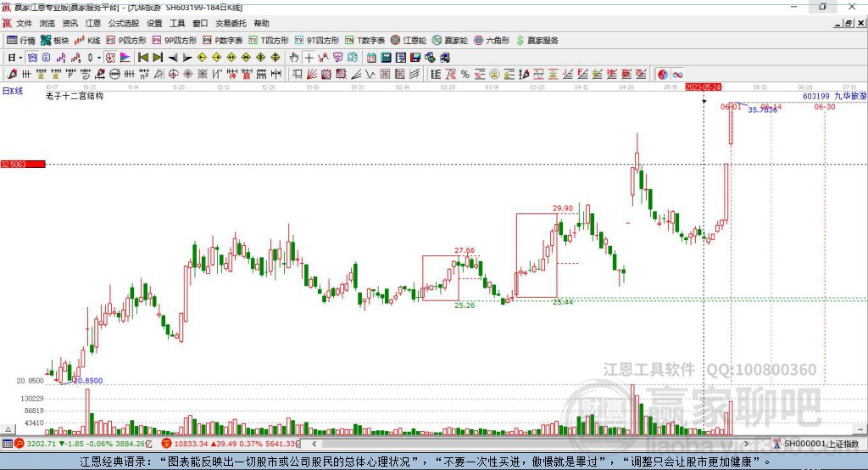The height and width of the screenshot is (470, 868).
Task: Click the Shanghai index value 3202.71
Action: 41,444
